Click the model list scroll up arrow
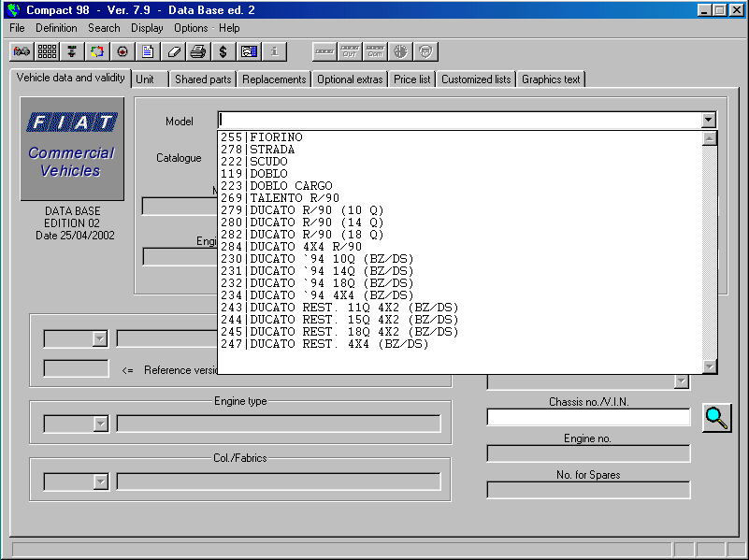 pos(710,138)
